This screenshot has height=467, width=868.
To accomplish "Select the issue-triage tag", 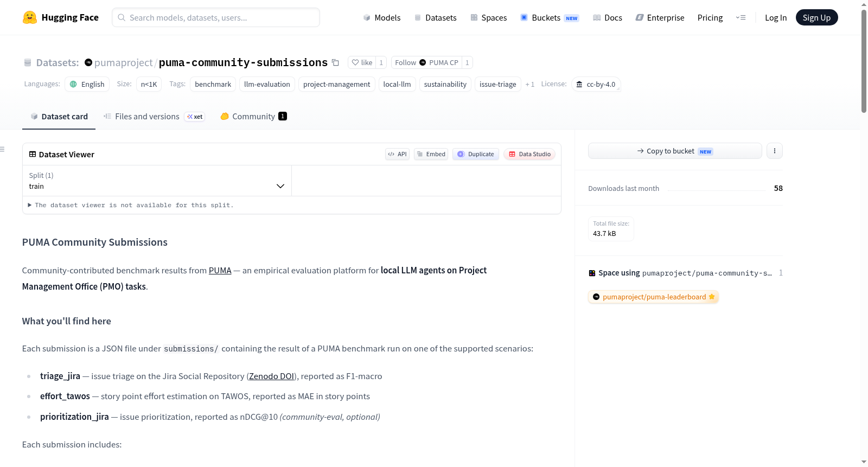I will coord(497,84).
